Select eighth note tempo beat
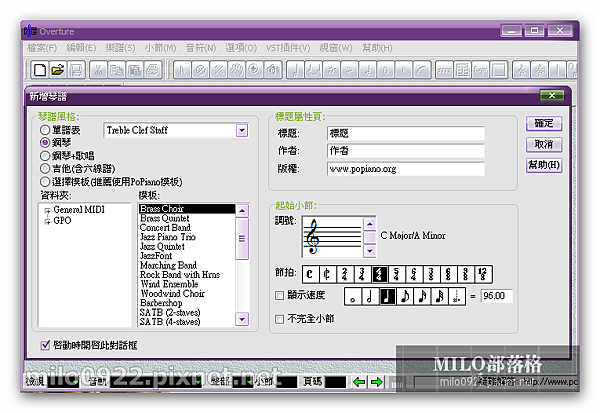The width and height of the screenshot is (600, 413). [405, 296]
